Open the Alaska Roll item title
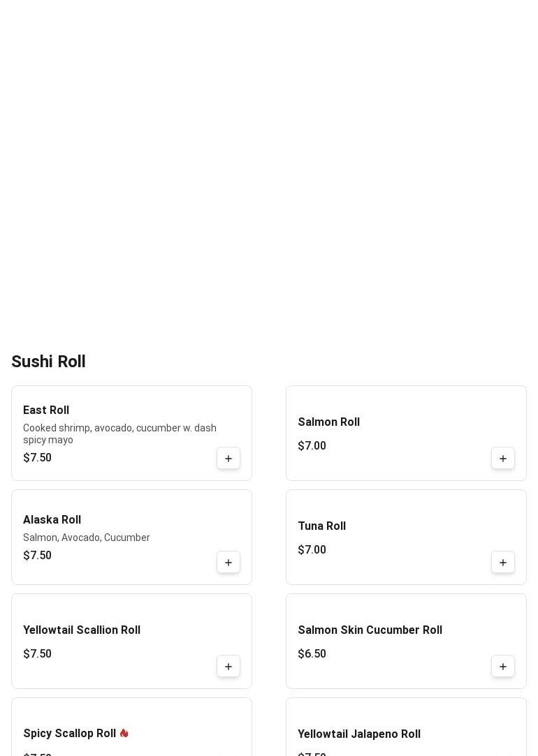 (52, 520)
